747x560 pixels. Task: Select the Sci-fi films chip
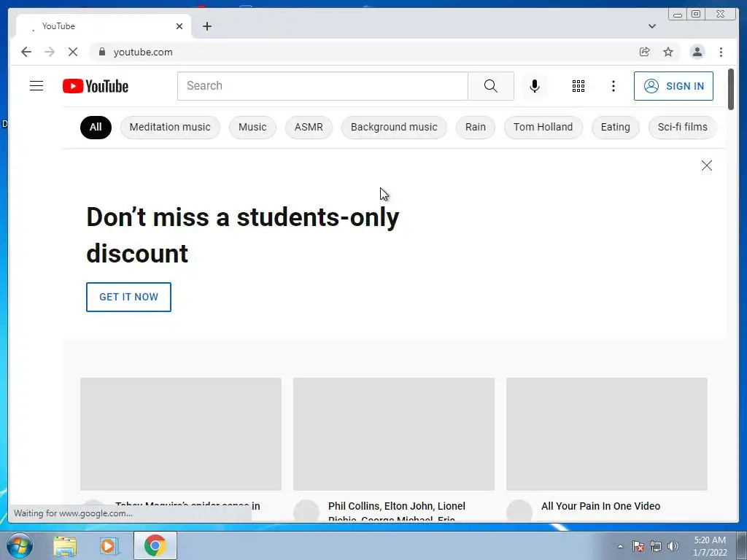(683, 127)
